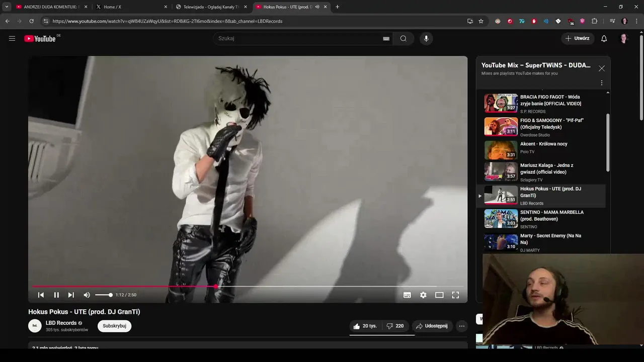
Task: Click the playlist panel scrollbar
Action: click(x=608, y=143)
